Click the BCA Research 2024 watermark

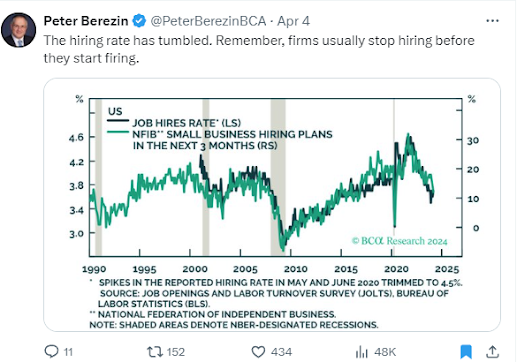[399, 241]
